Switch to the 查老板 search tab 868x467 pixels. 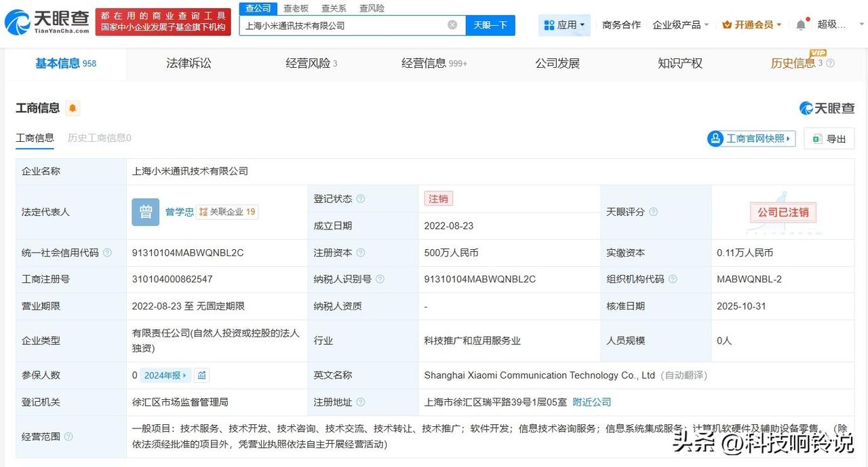pyautogui.click(x=296, y=8)
